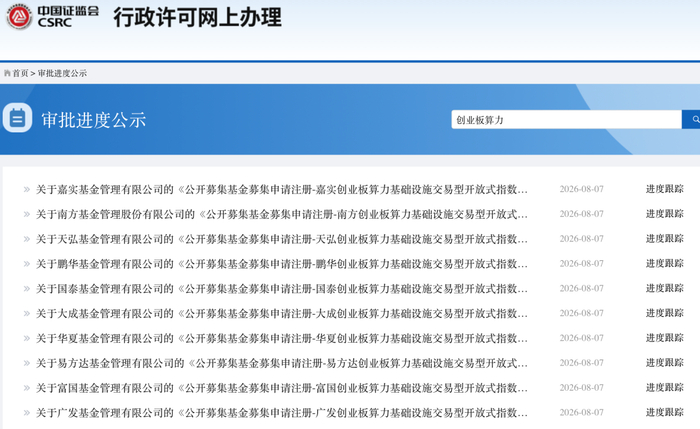Select 审批进度公示 in the breadcrumb
The width and height of the screenshot is (700, 429).
(x=62, y=73)
